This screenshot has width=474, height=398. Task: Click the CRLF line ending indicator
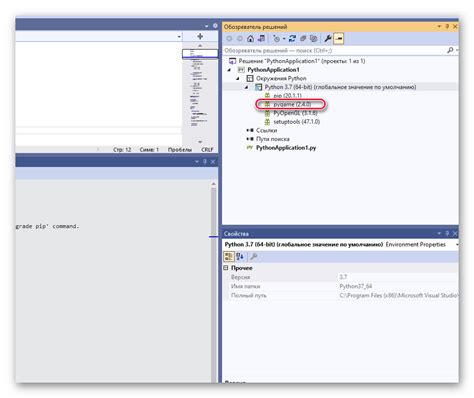pyautogui.click(x=207, y=150)
